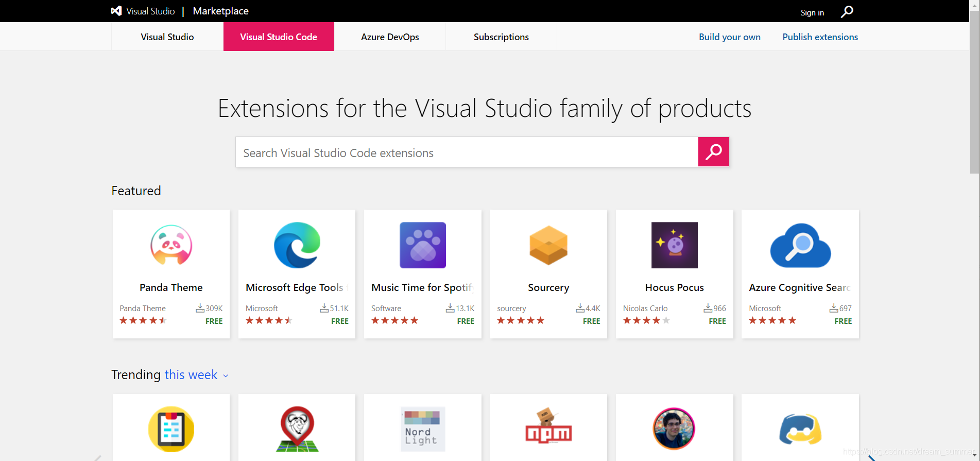Click Panda Theme star rating
The height and width of the screenshot is (461, 980).
pos(143,320)
